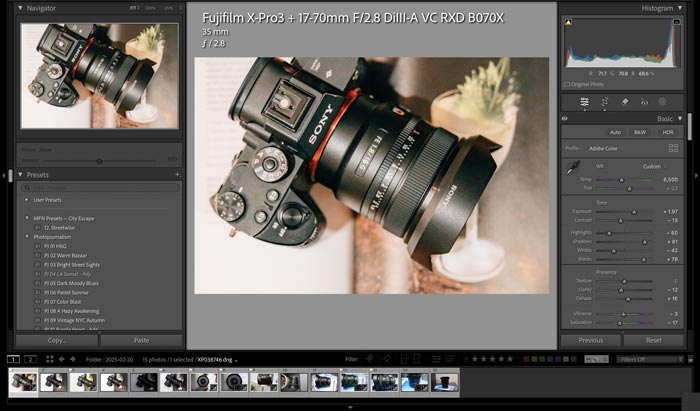Screen dimensions: 700x411
Task: Filter by yellow color label
Action: point(534,359)
